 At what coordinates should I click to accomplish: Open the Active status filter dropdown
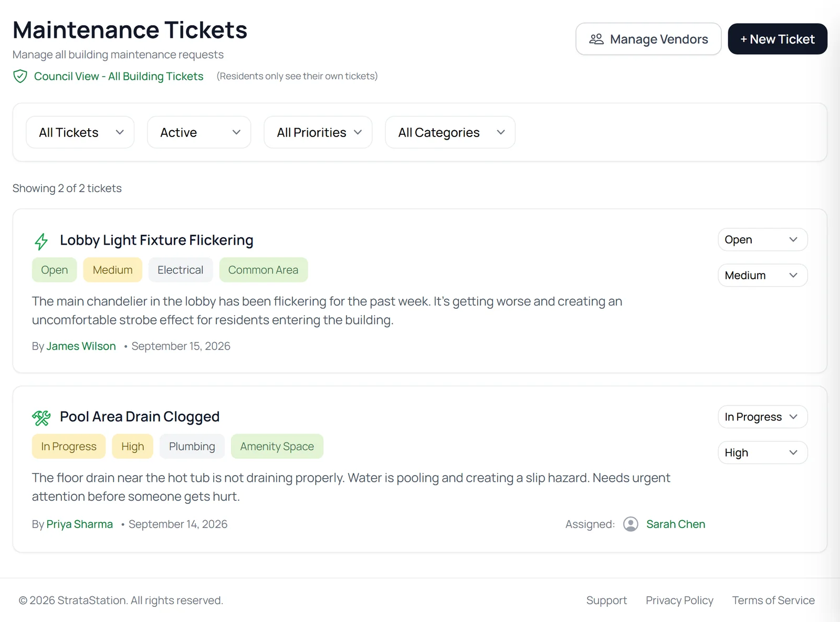(199, 132)
